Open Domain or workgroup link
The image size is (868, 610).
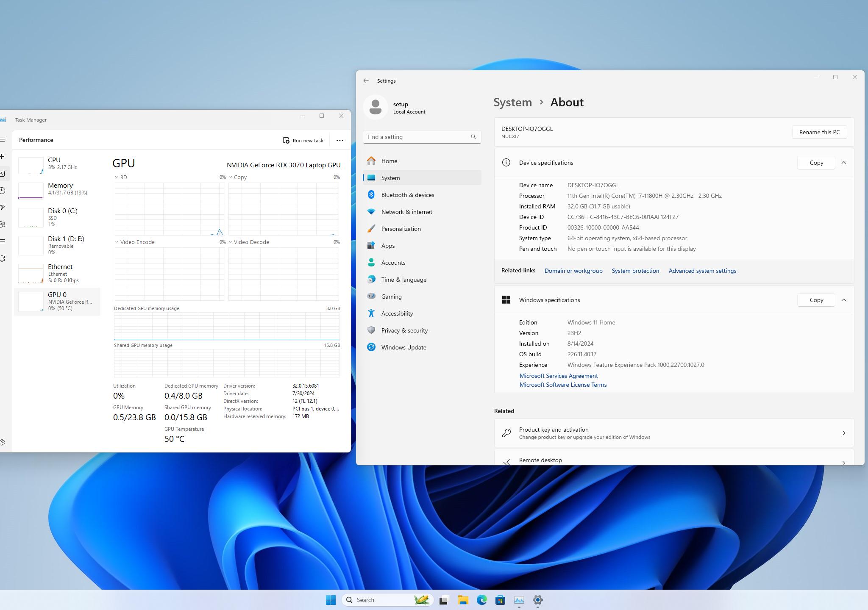tap(573, 271)
